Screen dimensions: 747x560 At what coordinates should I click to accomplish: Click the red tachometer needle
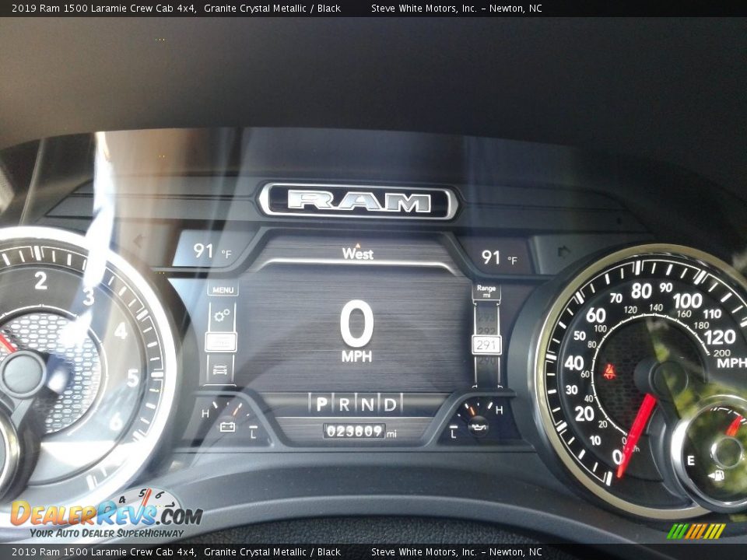click(7, 343)
